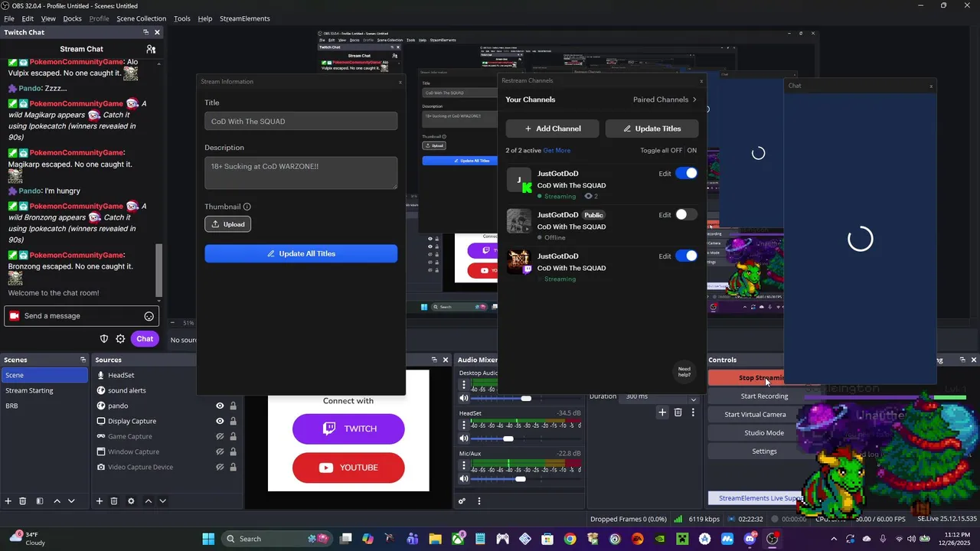Open advanced audio properties gears icon
980x551 pixels.
462,501
